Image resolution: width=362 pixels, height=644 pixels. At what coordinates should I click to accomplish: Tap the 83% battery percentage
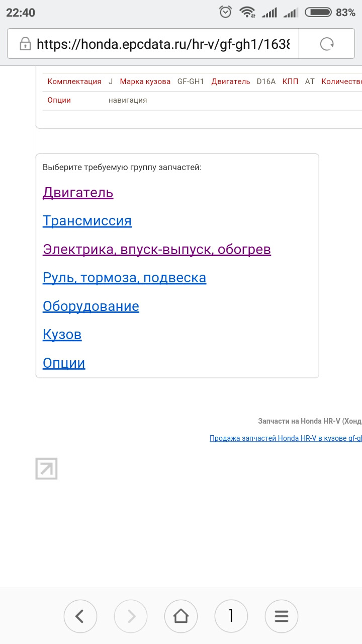tap(345, 13)
